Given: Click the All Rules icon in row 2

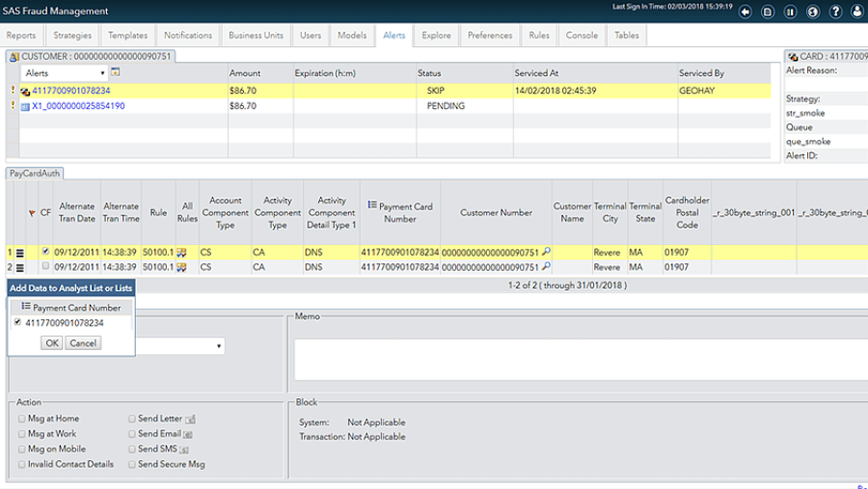Looking at the screenshot, I should (181, 267).
